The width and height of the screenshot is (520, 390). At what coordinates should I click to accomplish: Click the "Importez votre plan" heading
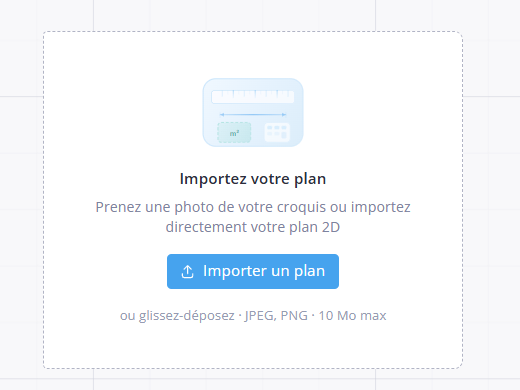253,179
